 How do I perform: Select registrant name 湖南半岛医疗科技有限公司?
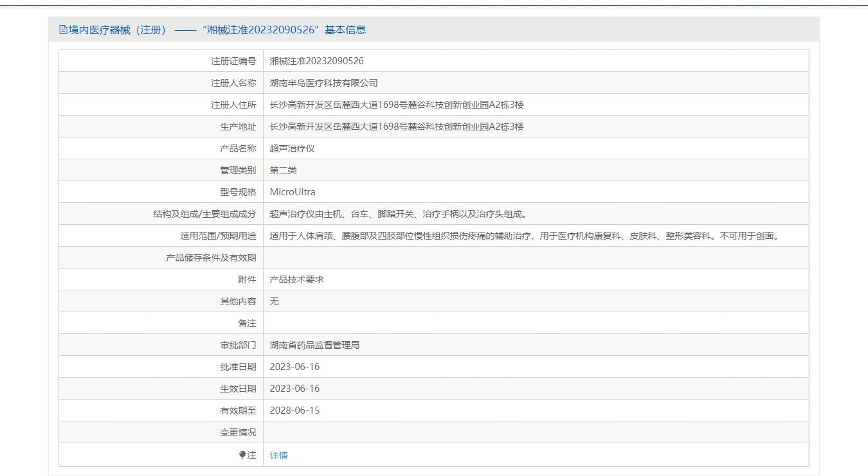click(x=323, y=83)
